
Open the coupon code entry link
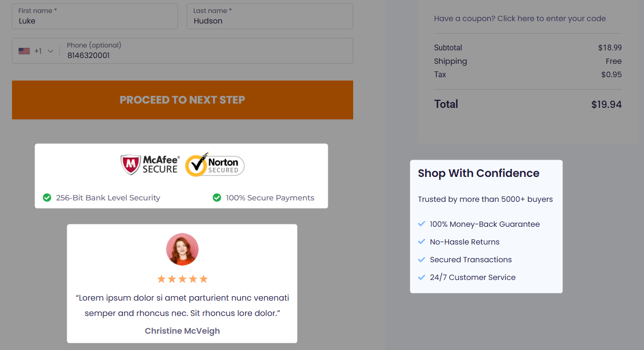click(519, 18)
